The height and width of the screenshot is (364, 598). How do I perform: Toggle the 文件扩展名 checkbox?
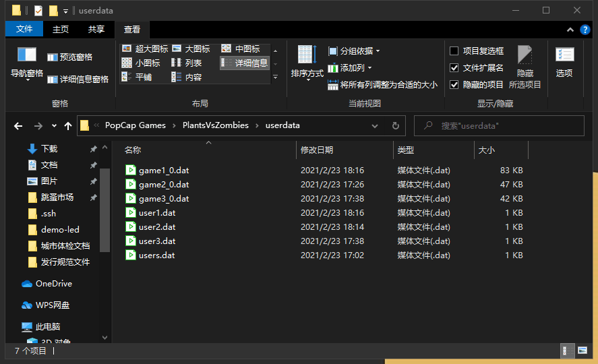(454, 68)
